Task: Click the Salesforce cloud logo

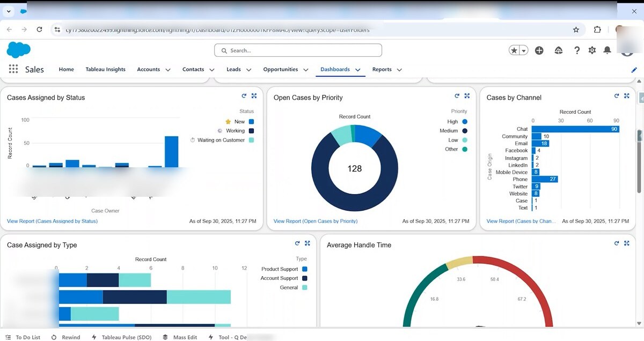Action: (x=18, y=50)
